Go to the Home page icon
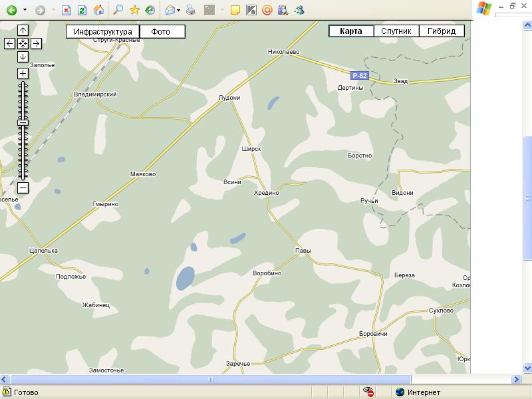Image resolution: width=532 pixels, height=399 pixels. click(98, 10)
